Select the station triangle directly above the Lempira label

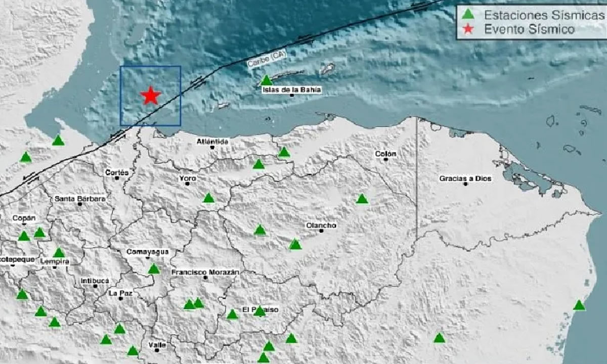point(59,253)
